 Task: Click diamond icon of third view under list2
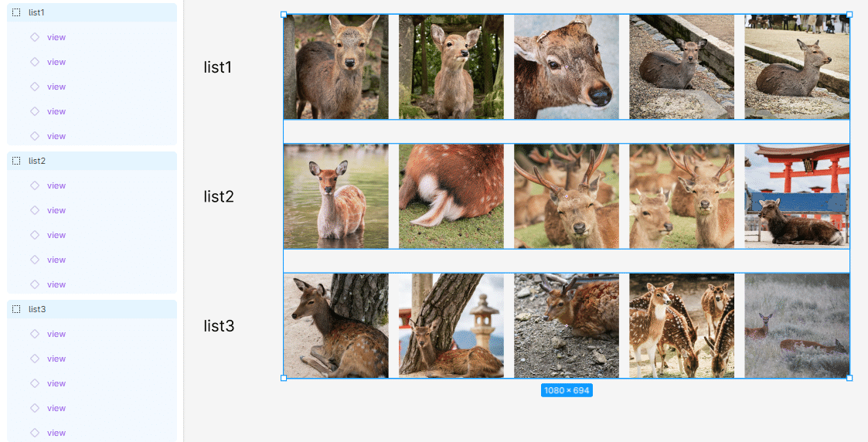point(35,235)
